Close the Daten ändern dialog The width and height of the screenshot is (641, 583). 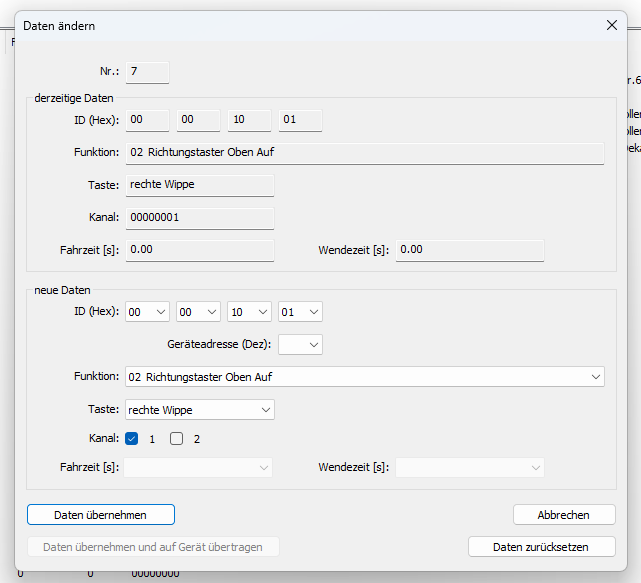[612, 26]
